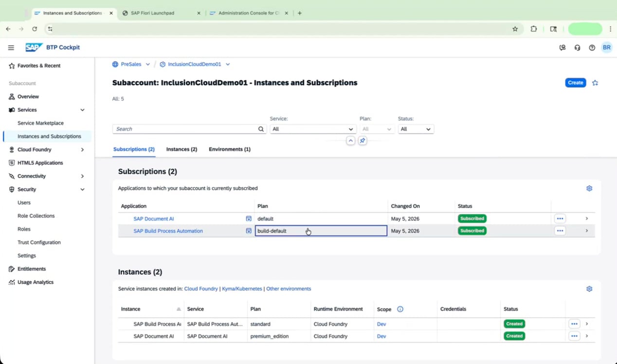Viewport: 617px width, 364px height.
Task: Click Go to Application icon for SAP Document AI
Action: [249, 219]
